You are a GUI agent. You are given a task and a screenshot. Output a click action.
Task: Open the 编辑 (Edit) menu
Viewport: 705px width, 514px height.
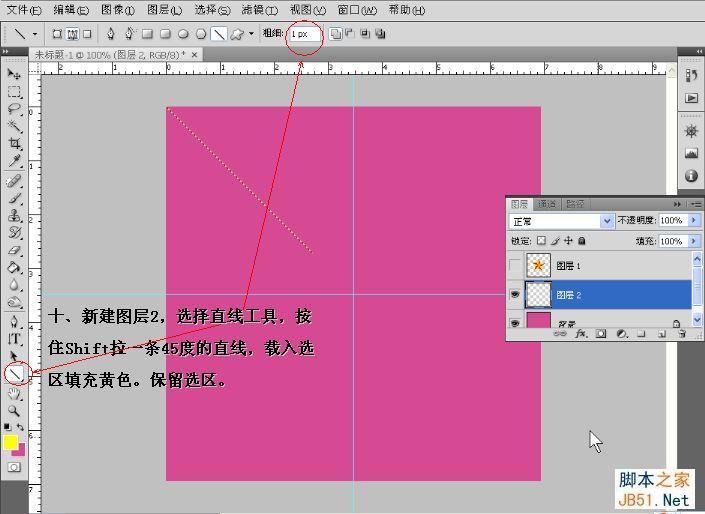click(71, 9)
